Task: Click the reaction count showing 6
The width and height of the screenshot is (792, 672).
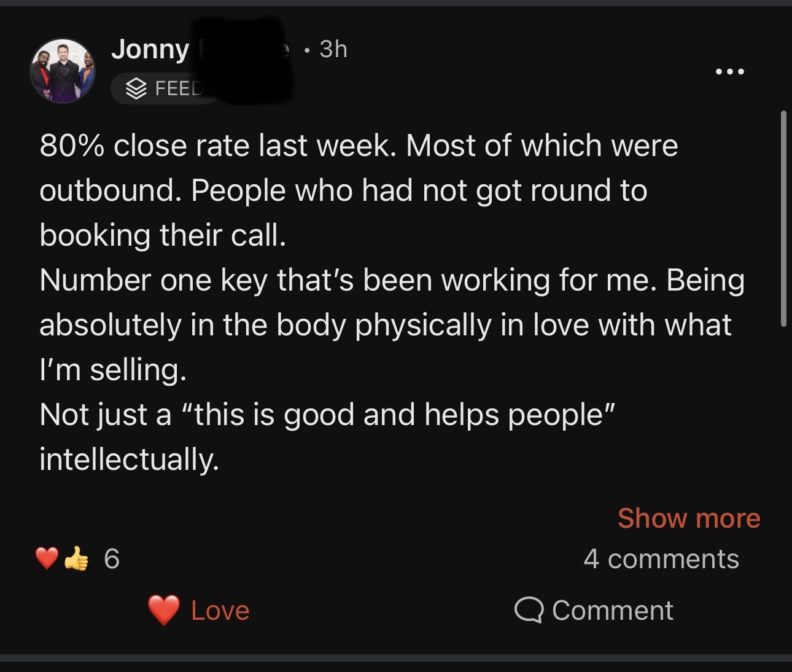Action: [x=111, y=559]
